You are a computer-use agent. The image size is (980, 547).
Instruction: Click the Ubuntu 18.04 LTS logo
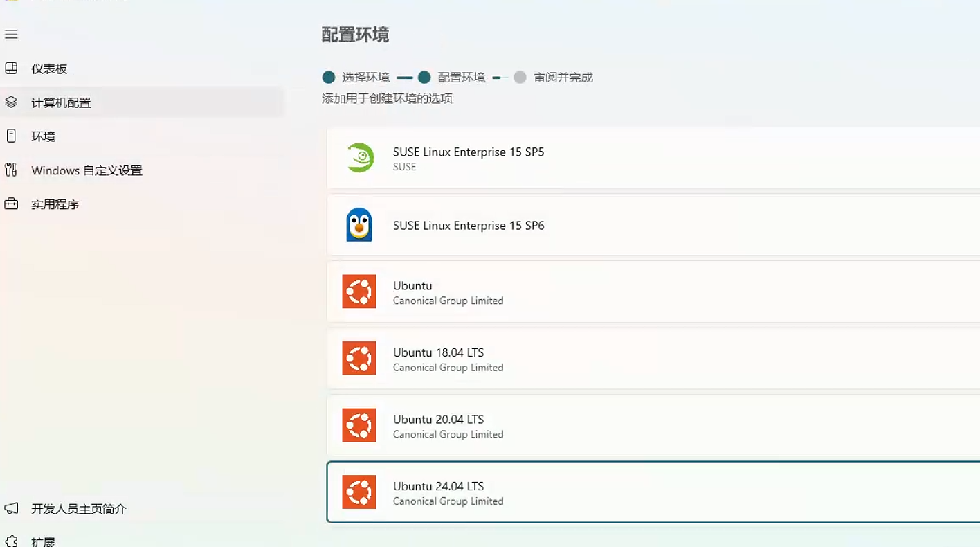(359, 359)
